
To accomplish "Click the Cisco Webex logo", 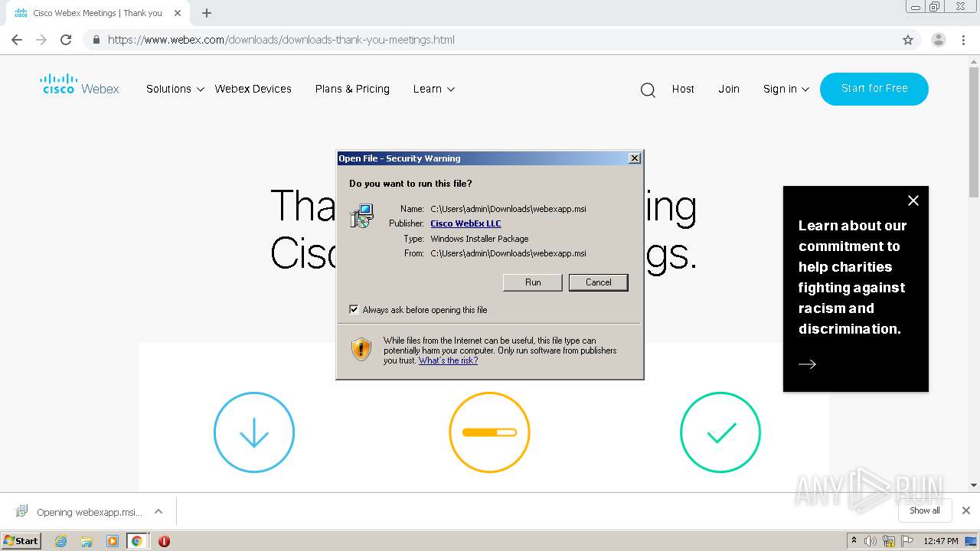I will click(x=80, y=84).
